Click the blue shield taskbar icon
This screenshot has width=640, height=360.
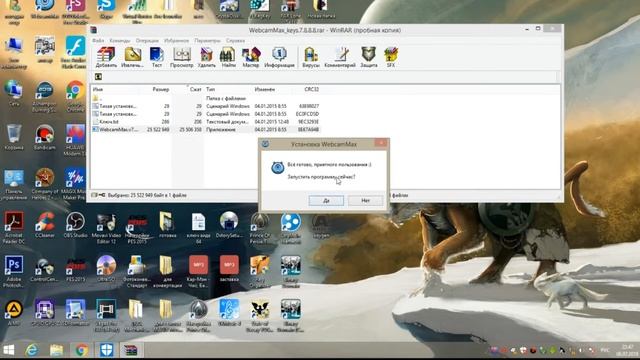(107, 350)
